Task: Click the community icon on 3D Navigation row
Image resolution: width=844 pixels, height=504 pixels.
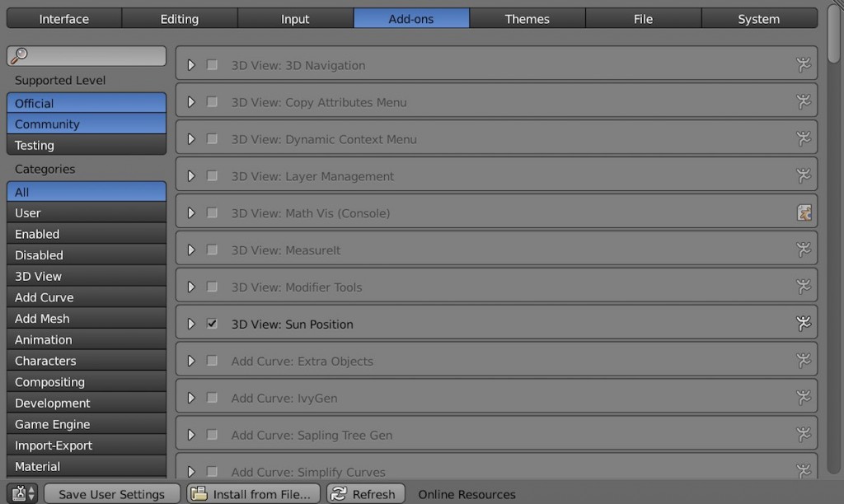Action: [x=803, y=64]
